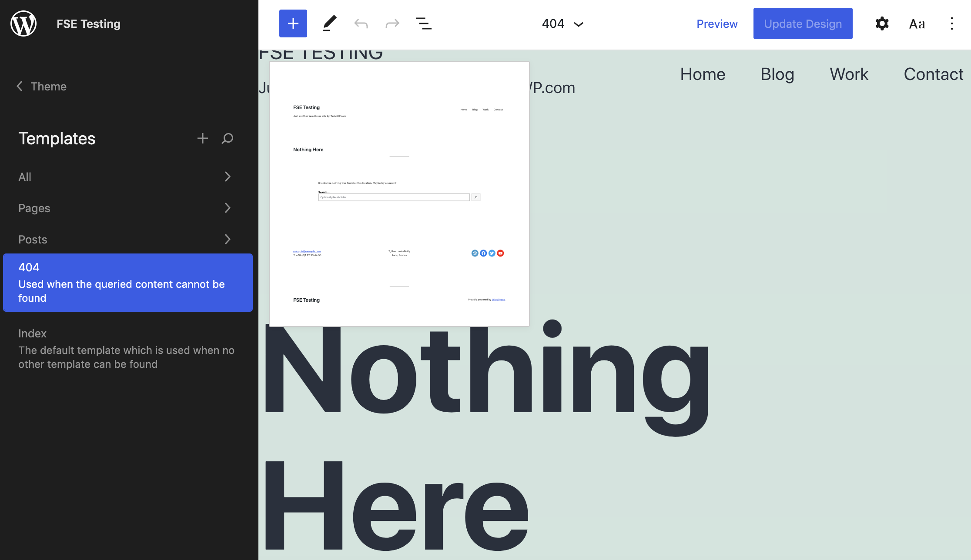Viewport: 971px width, 560px height.
Task: Expand the Posts templates category
Action: pos(125,239)
